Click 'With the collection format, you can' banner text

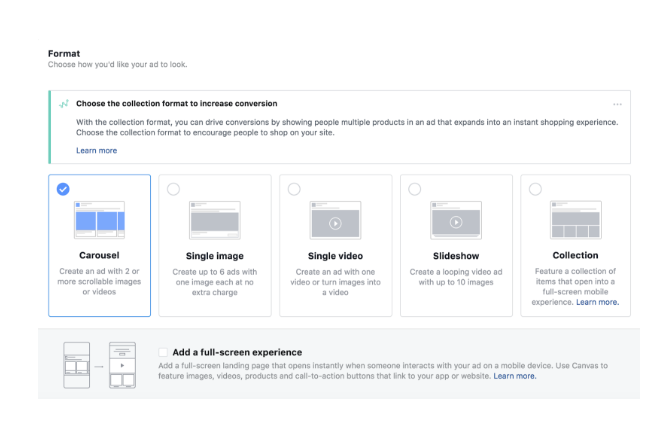[347, 127]
